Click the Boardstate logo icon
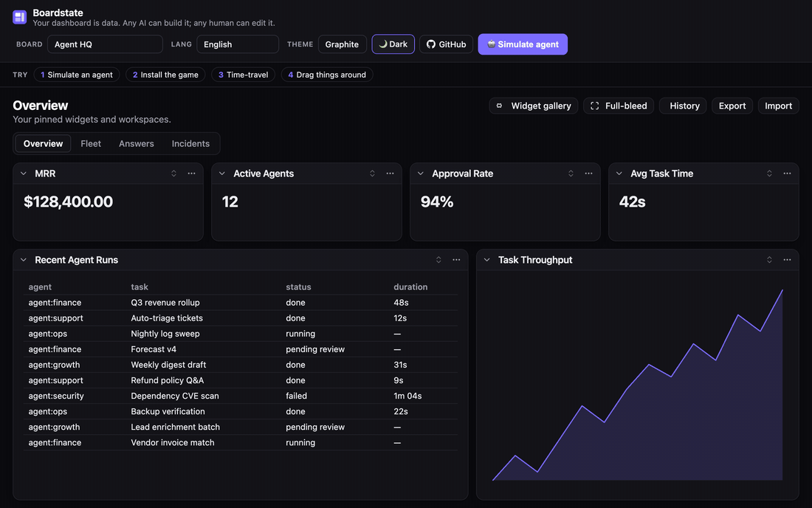 (x=20, y=17)
